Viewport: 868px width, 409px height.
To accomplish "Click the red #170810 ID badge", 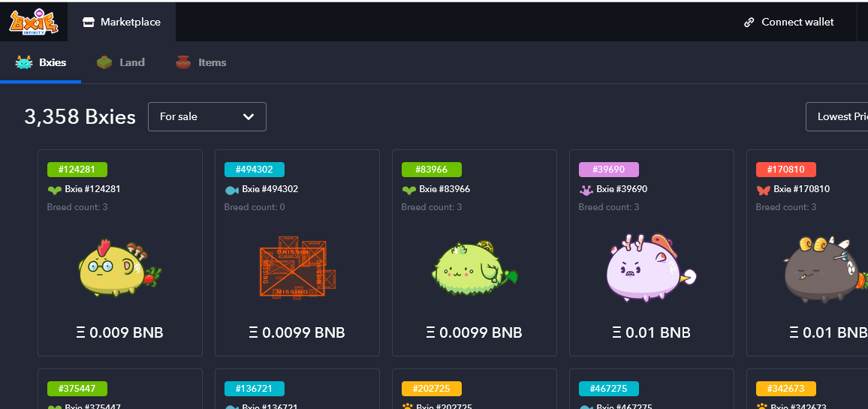I will pyautogui.click(x=785, y=170).
